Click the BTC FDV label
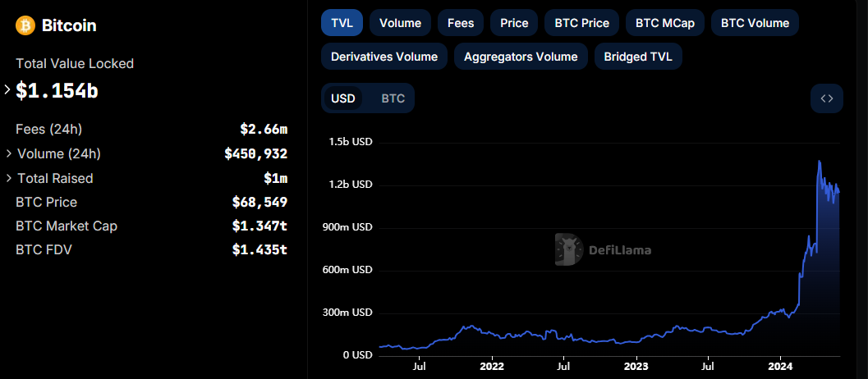 tap(44, 249)
